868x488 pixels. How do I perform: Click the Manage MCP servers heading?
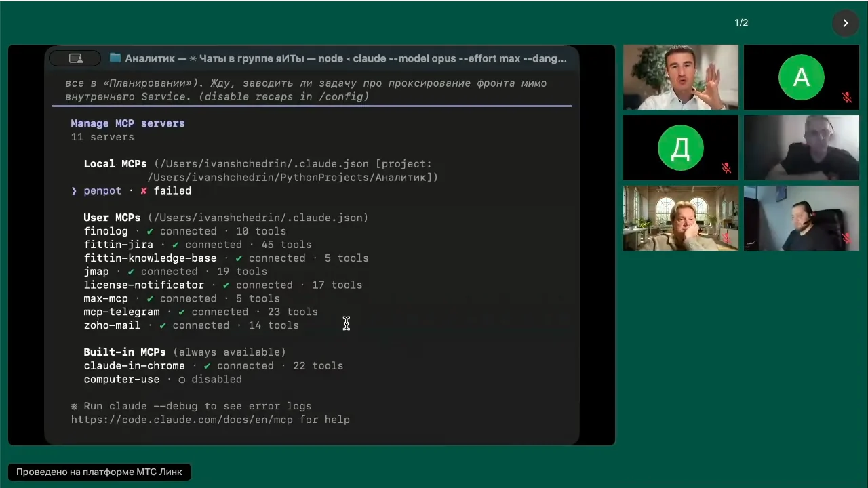click(x=127, y=123)
